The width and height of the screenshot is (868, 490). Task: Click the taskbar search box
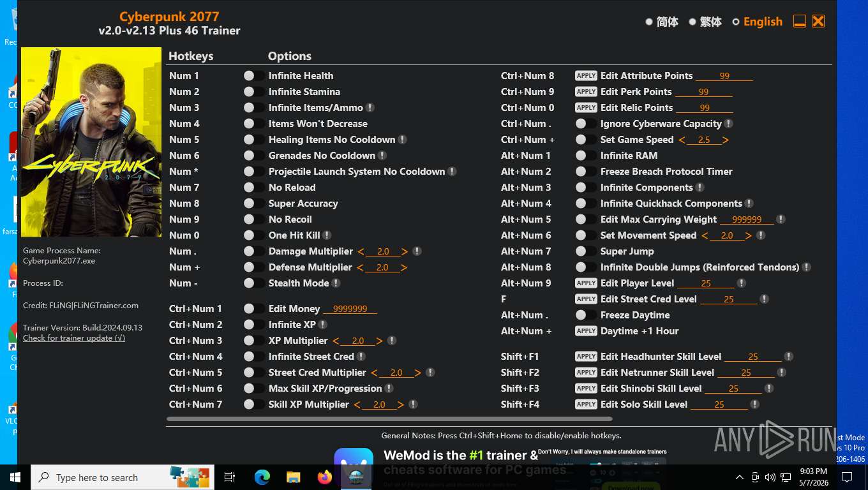click(x=123, y=477)
